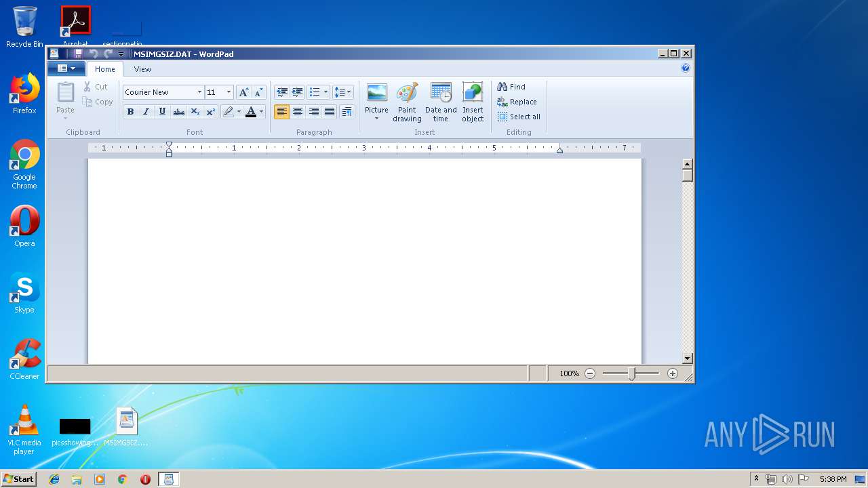Open the WordPad file menu button
This screenshot has height=488, width=868.
(x=66, y=68)
